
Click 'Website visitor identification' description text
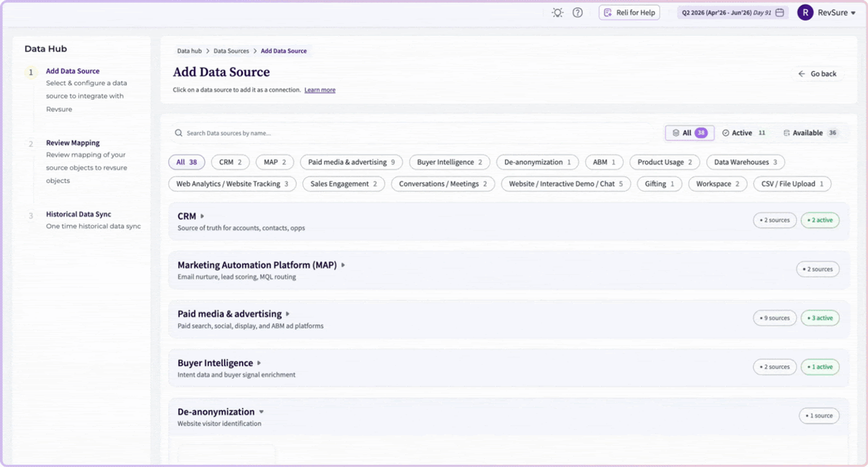pos(219,424)
